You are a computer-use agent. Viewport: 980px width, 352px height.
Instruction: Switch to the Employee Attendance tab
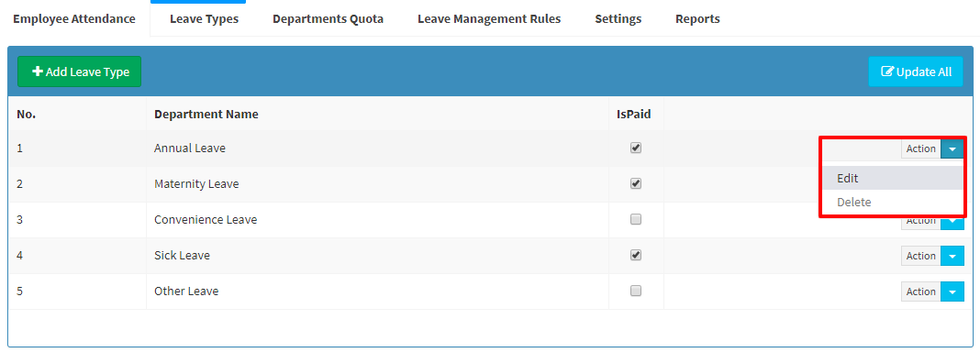pyautogui.click(x=74, y=18)
